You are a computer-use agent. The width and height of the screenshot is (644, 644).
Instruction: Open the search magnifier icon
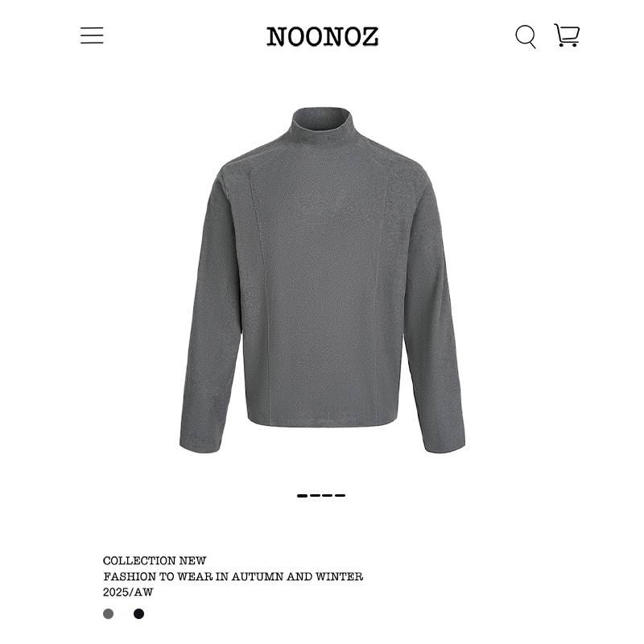click(x=526, y=36)
